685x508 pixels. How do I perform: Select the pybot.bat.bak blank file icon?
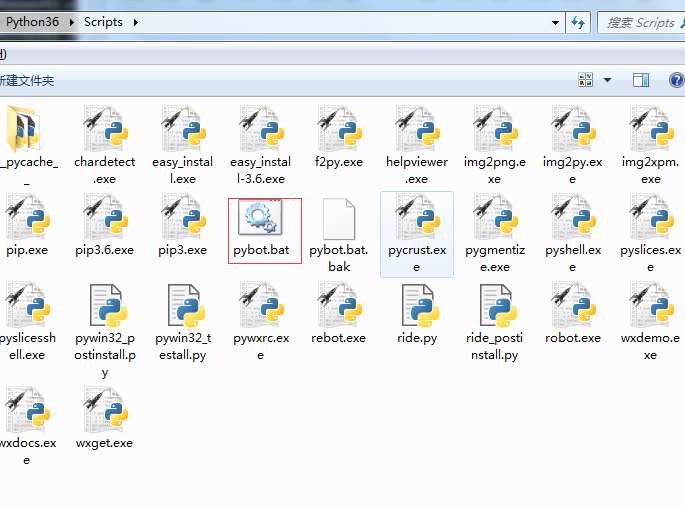click(339, 218)
